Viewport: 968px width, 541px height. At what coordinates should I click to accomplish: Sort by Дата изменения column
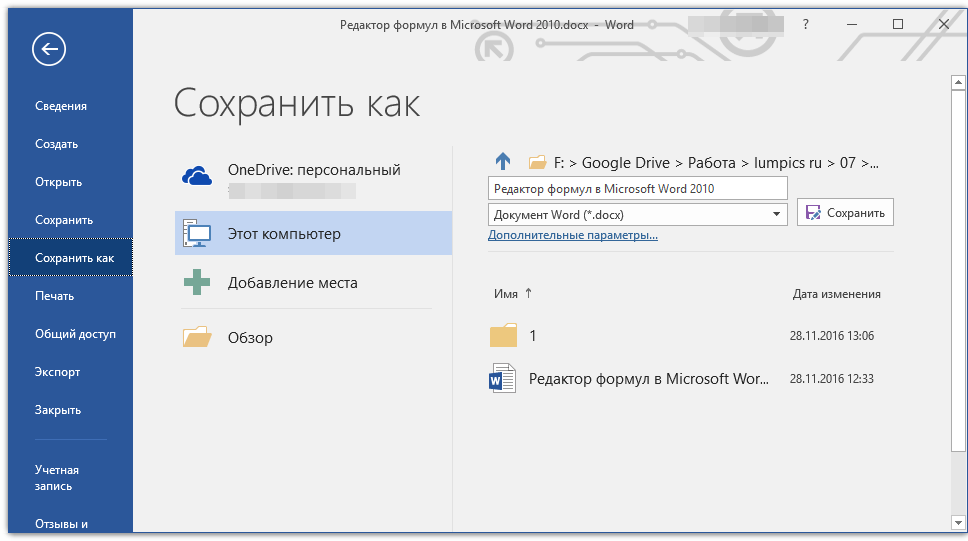pyautogui.click(x=836, y=294)
